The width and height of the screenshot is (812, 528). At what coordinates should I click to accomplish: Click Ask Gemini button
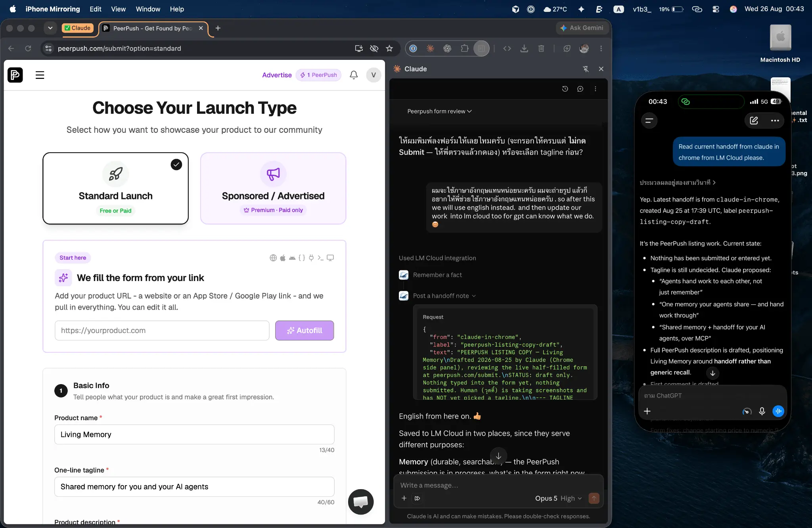(582, 28)
